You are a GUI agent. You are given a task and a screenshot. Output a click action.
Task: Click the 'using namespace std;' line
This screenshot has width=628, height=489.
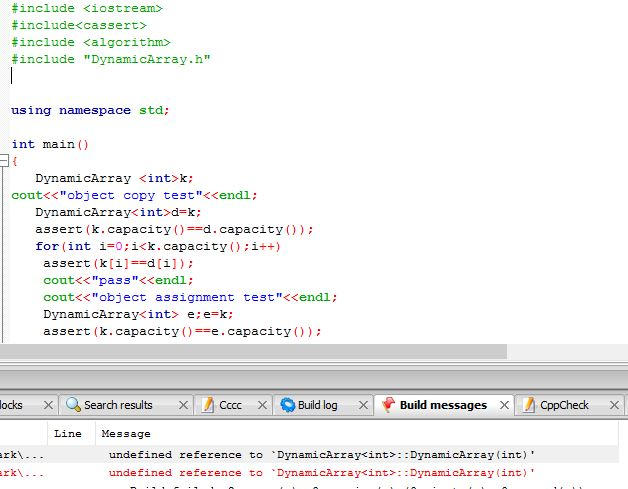point(90,110)
